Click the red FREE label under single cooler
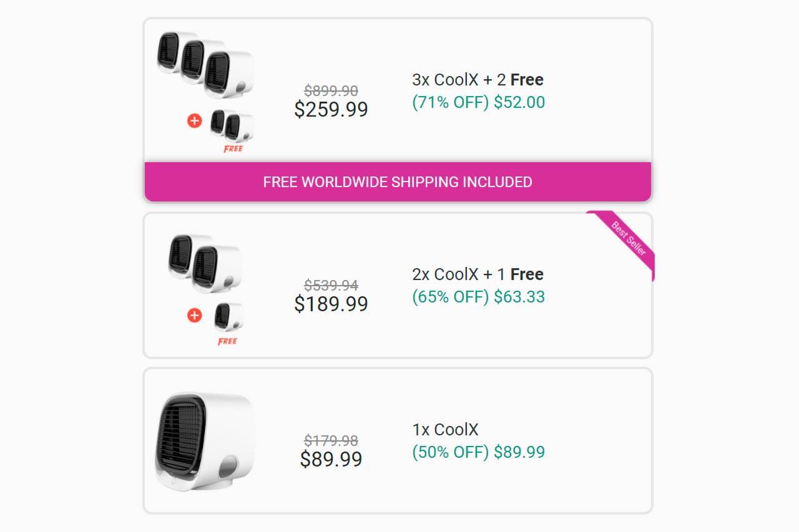Image resolution: width=799 pixels, height=532 pixels. click(x=227, y=342)
